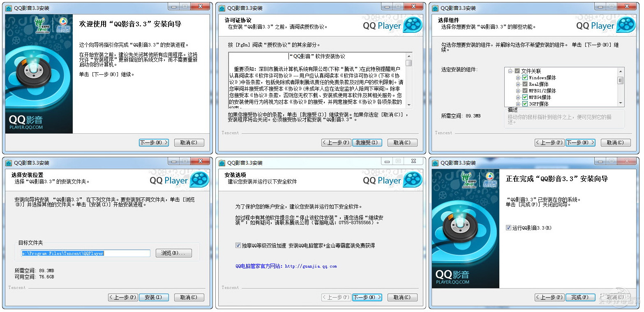Click the component list scrollbar up arrow

click(621, 71)
